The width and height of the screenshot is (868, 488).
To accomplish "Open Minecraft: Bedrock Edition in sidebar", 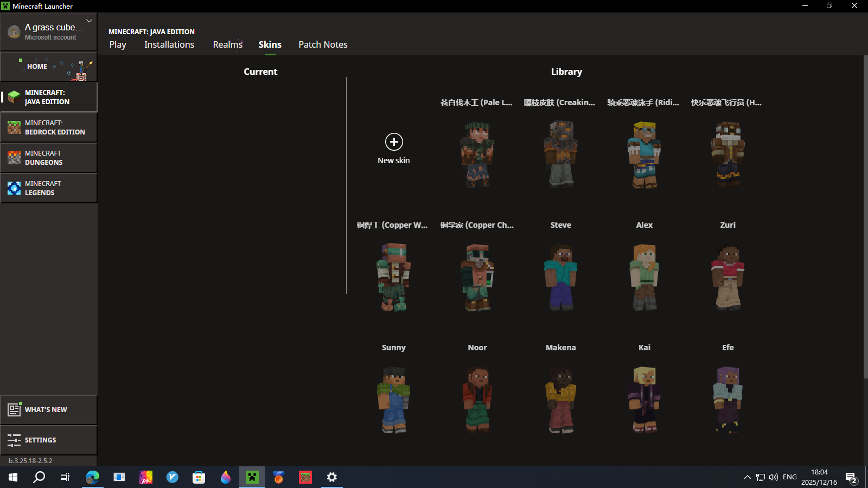I will click(49, 127).
